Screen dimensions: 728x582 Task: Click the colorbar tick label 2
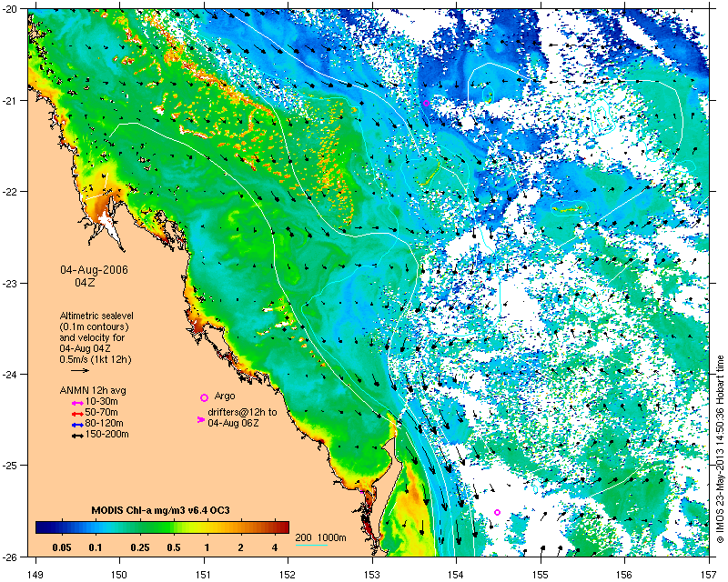pyautogui.click(x=240, y=547)
